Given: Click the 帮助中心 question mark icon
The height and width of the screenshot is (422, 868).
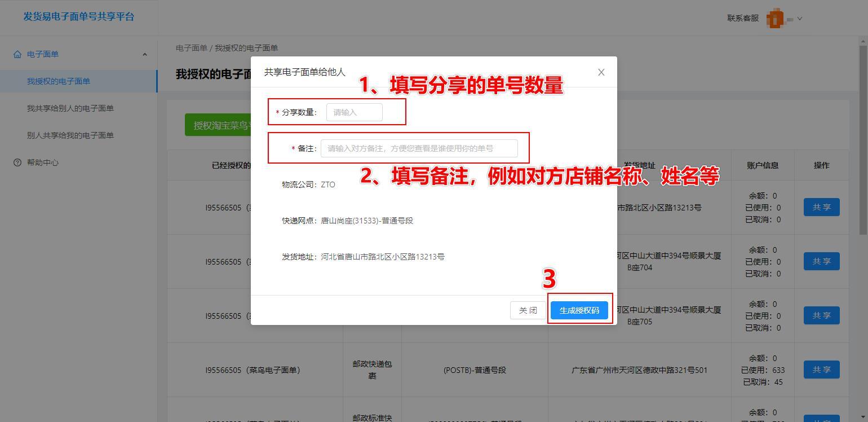Looking at the screenshot, I should 17,162.
